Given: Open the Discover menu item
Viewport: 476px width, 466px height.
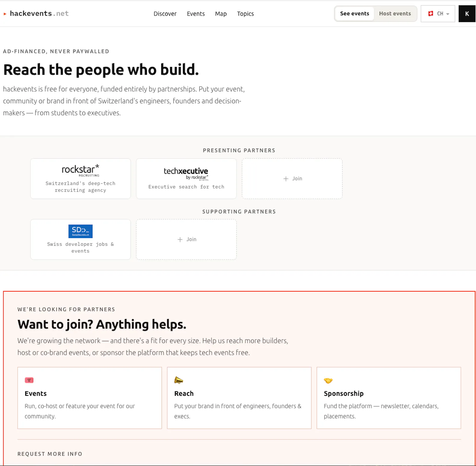Looking at the screenshot, I should 165,14.
